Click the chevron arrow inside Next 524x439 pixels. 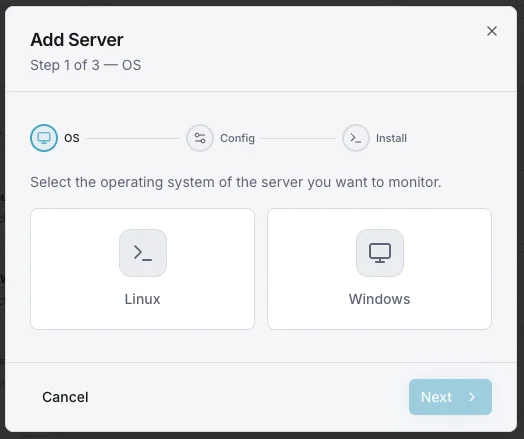pyautogui.click(x=472, y=397)
